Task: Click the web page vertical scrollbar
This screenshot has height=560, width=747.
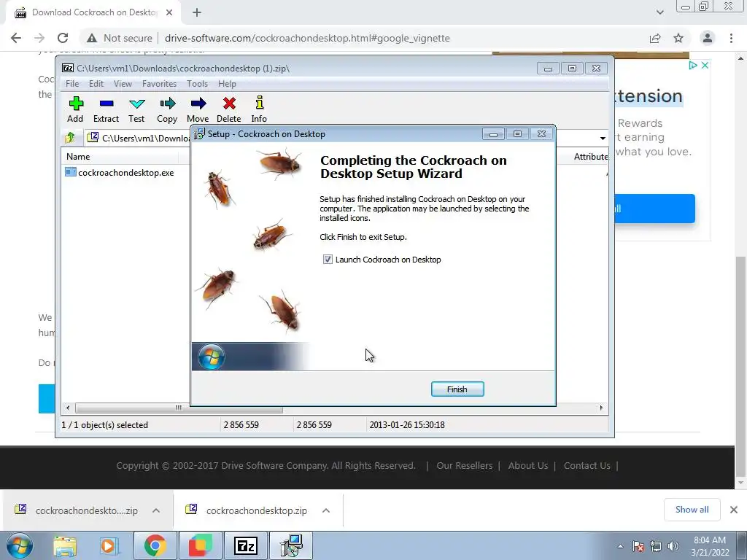Action: click(740, 366)
